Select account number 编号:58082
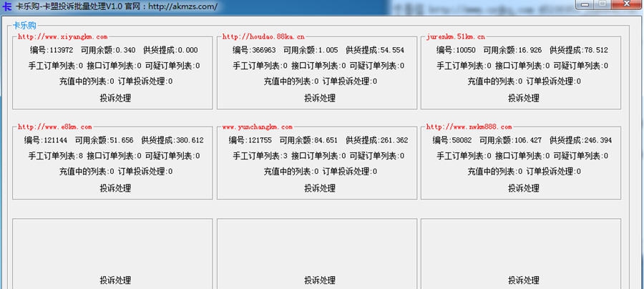Screen dimensions: 644x289 (x=452, y=140)
